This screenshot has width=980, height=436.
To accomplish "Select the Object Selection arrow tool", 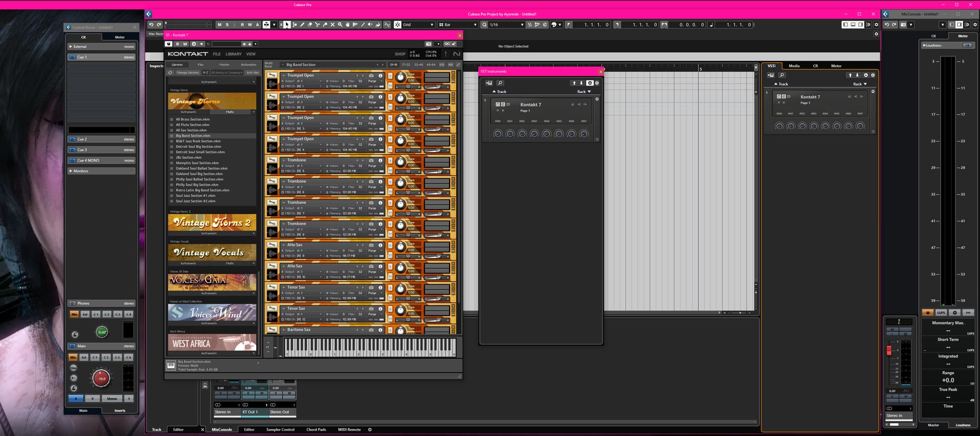I will 287,24.
